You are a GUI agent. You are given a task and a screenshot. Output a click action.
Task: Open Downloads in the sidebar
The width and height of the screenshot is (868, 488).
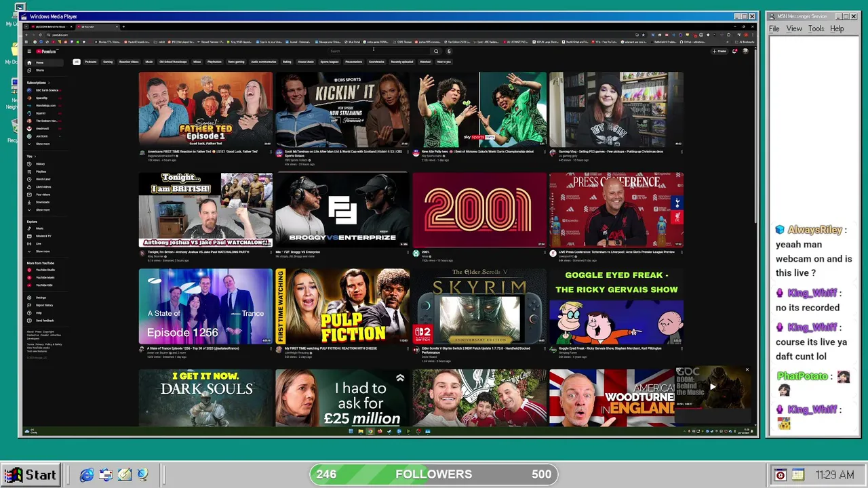(x=44, y=202)
